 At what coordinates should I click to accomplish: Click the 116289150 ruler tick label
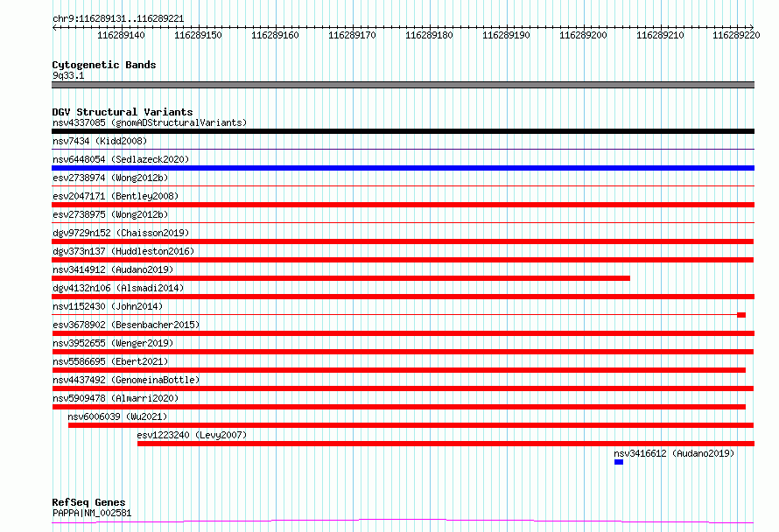198,35
